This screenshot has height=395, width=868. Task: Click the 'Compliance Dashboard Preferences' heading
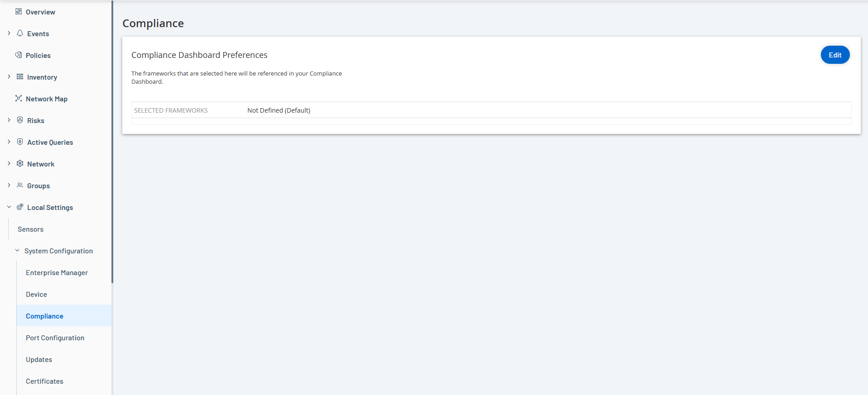click(199, 55)
